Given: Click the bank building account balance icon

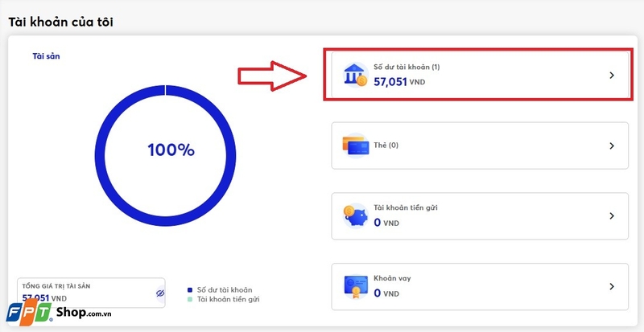Looking at the screenshot, I should 355,75.
